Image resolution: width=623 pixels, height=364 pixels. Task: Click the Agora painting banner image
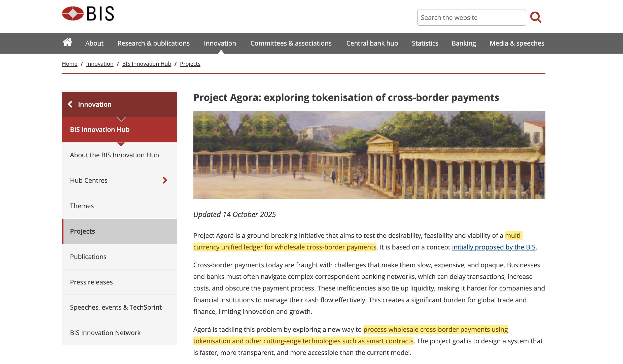pos(369,155)
